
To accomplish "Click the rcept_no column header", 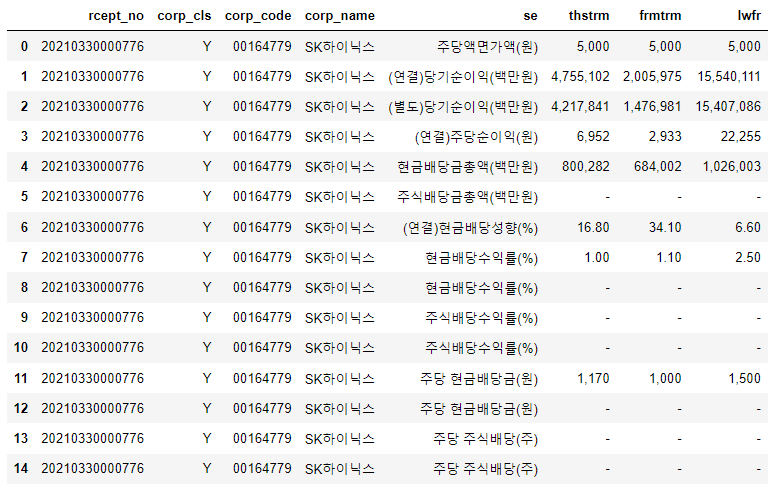I will pyautogui.click(x=116, y=16).
